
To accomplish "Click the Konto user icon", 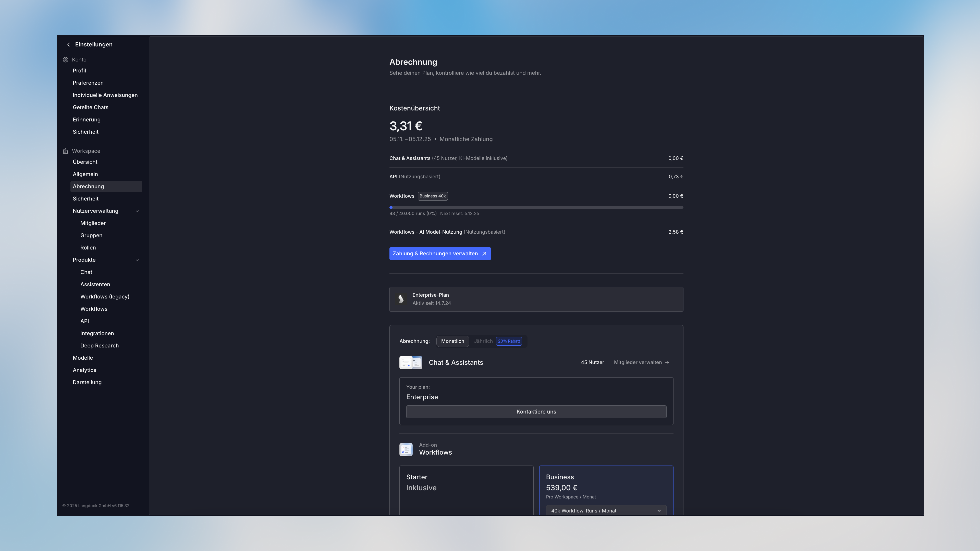I will point(65,60).
